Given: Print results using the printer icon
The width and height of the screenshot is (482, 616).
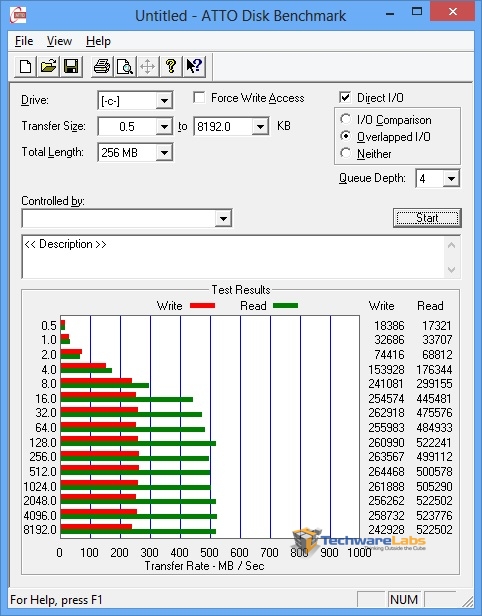Looking at the screenshot, I should (102, 66).
